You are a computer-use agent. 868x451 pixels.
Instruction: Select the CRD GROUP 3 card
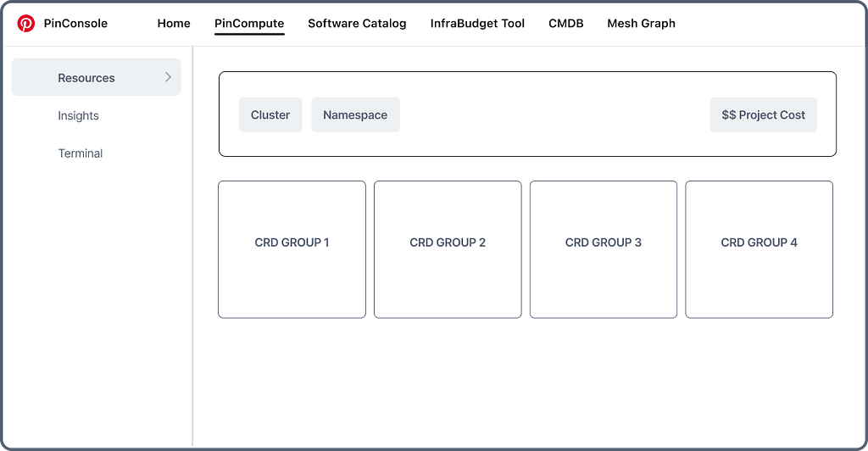[x=604, y=249]
